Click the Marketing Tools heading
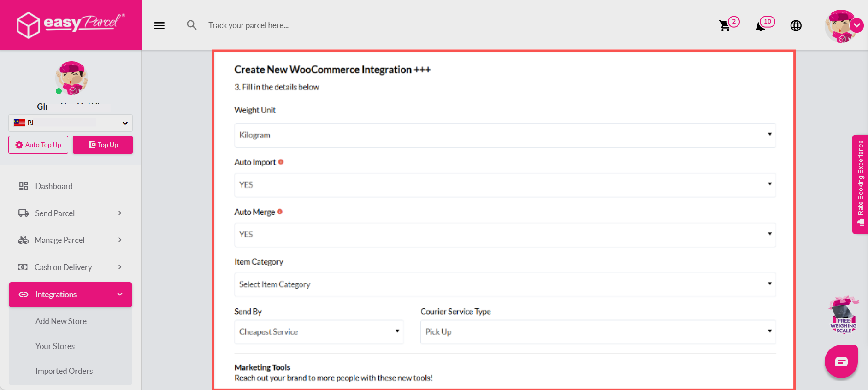This screenshot has width=868, height=390. pos(262,367)
